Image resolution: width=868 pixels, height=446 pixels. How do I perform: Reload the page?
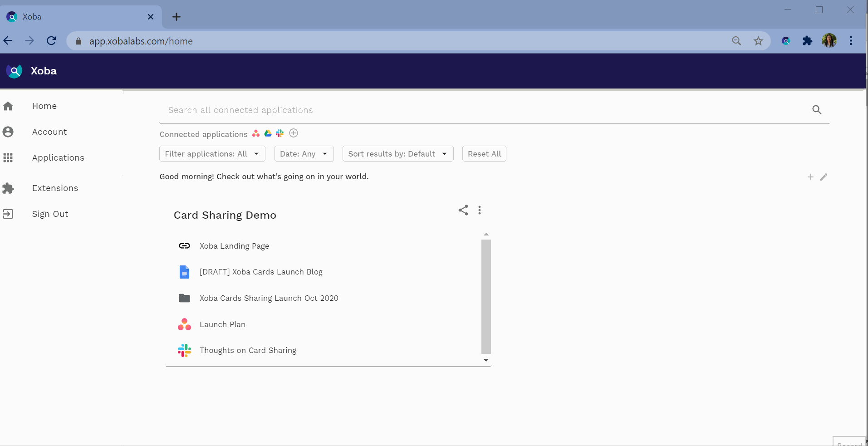point(51,41)
